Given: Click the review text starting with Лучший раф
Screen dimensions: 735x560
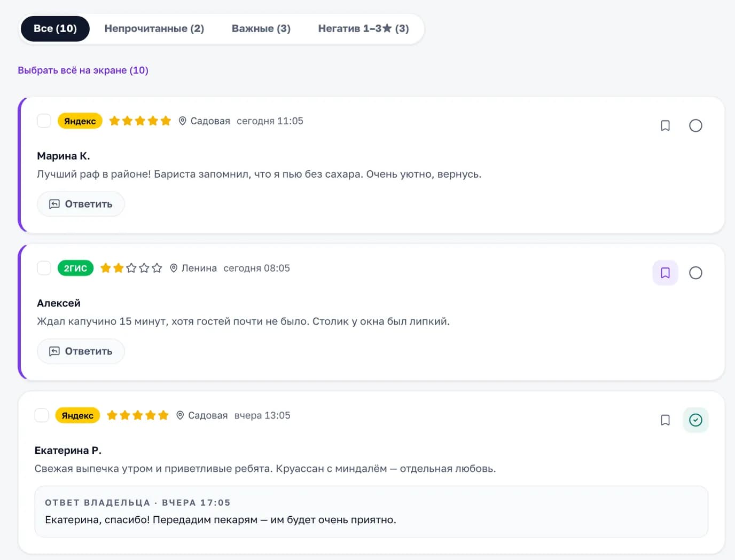Looking at the screenshot, I should (x=259, y=174).
